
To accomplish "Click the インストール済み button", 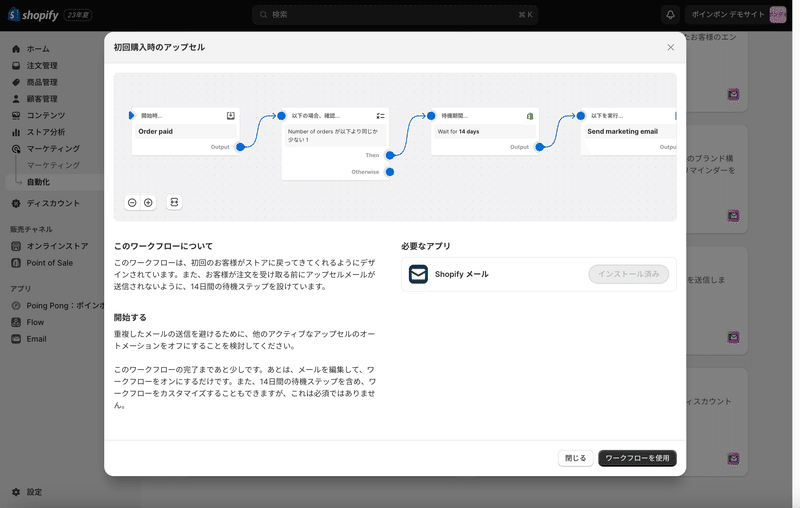I will 629,274.
